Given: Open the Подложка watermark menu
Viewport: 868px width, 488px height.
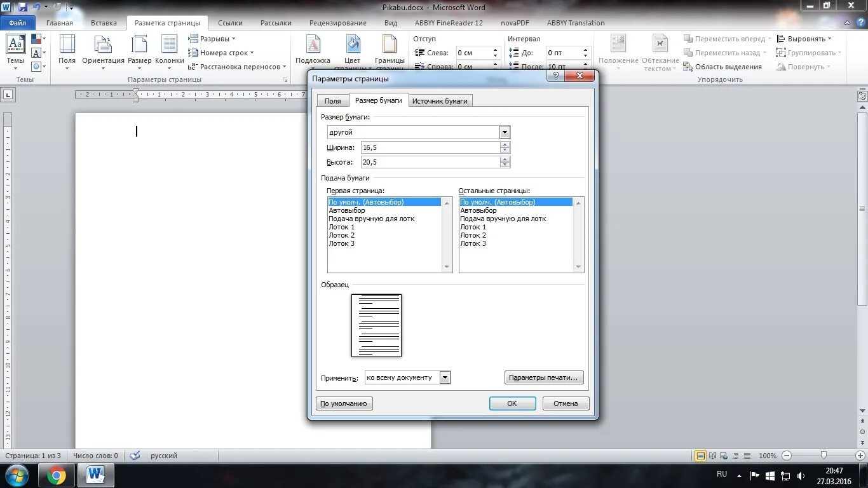Looking at the screenshot, I should pyautogui.click(x=313, y=53).
